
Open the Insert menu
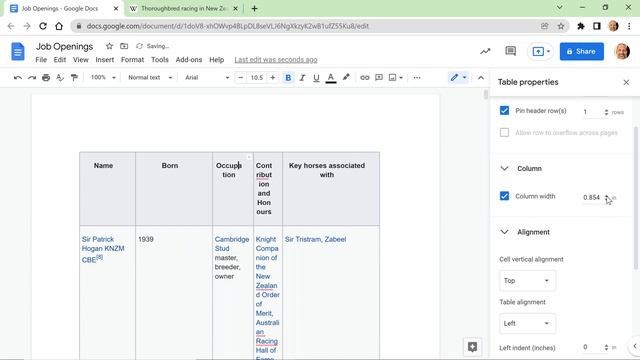coord(105,60)
